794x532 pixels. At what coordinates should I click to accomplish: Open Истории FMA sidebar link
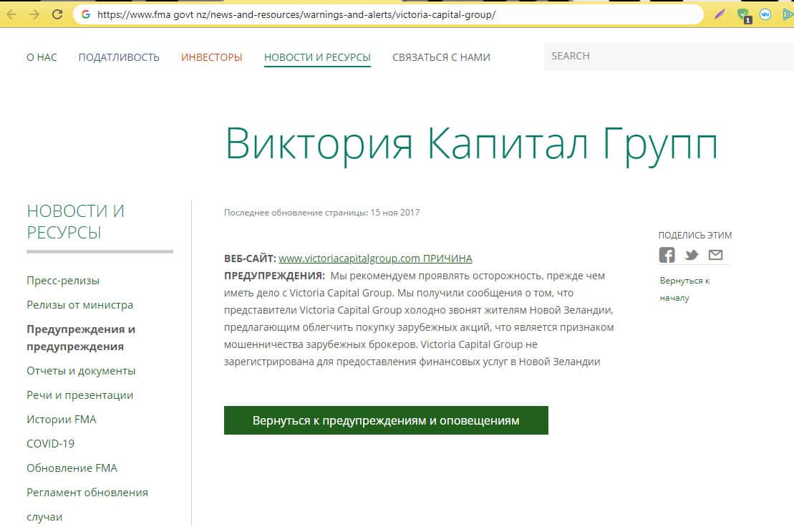[62, 419]
